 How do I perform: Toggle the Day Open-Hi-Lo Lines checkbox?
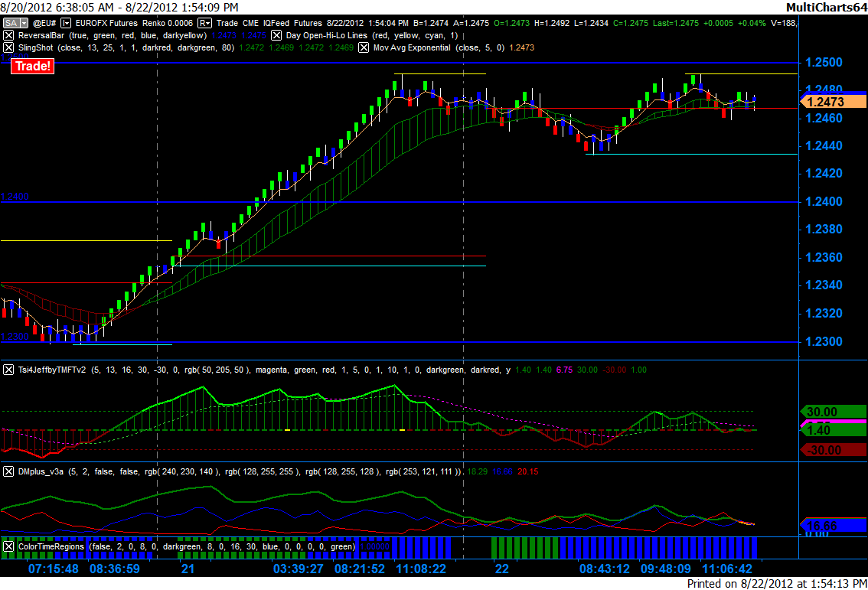(276, 35)
